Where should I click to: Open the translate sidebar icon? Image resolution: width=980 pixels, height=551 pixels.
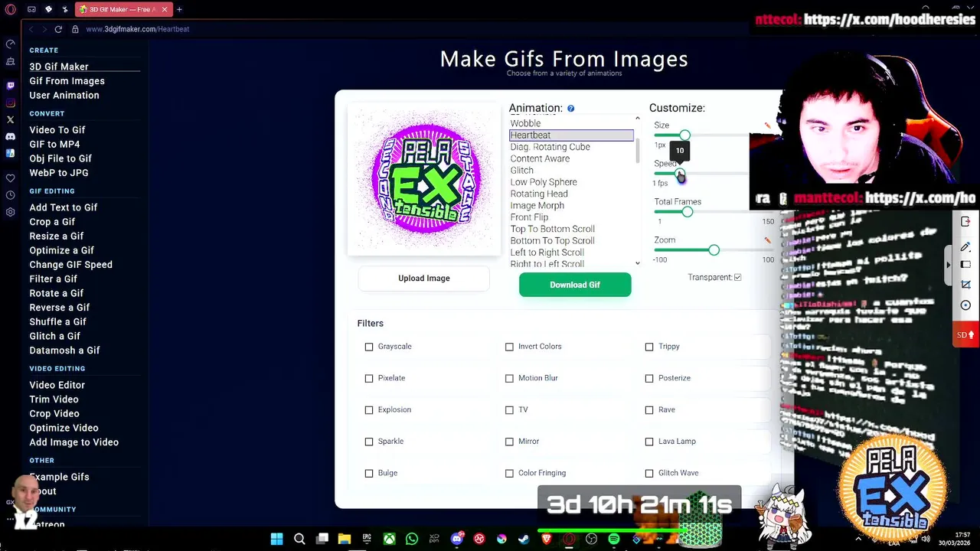pos(10,153)
